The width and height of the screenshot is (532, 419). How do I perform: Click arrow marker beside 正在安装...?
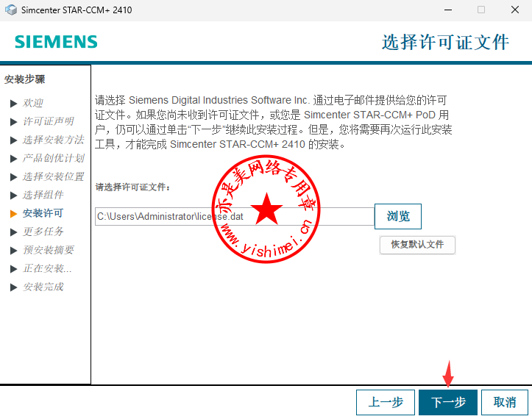pyautogui.click(x=13, y=269)
